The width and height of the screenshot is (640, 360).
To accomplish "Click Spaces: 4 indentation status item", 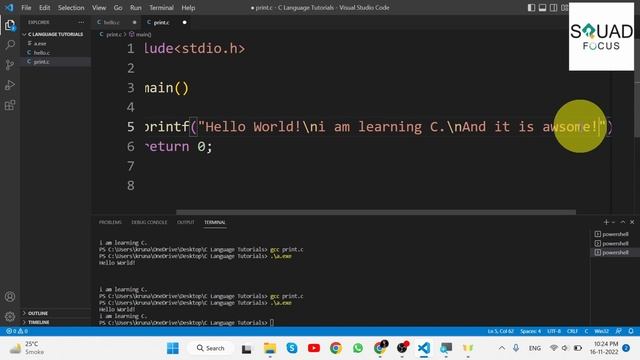I will tap(531, 331).
